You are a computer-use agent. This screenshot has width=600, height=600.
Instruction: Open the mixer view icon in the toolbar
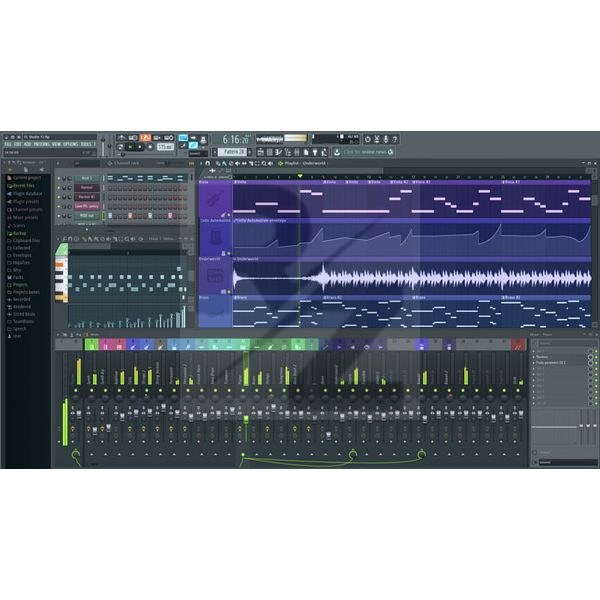[x=297, y=152]
